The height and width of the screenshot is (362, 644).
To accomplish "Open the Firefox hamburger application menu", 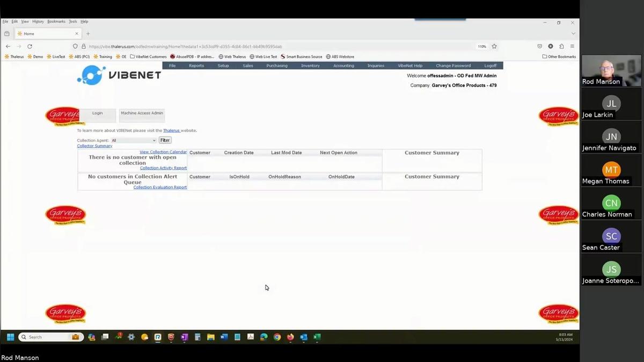I will 572,47.
